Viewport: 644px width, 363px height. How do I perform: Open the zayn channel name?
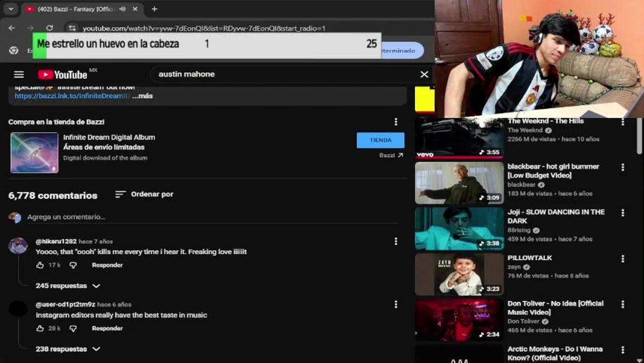pyautogui.click(x=514, y=267)
